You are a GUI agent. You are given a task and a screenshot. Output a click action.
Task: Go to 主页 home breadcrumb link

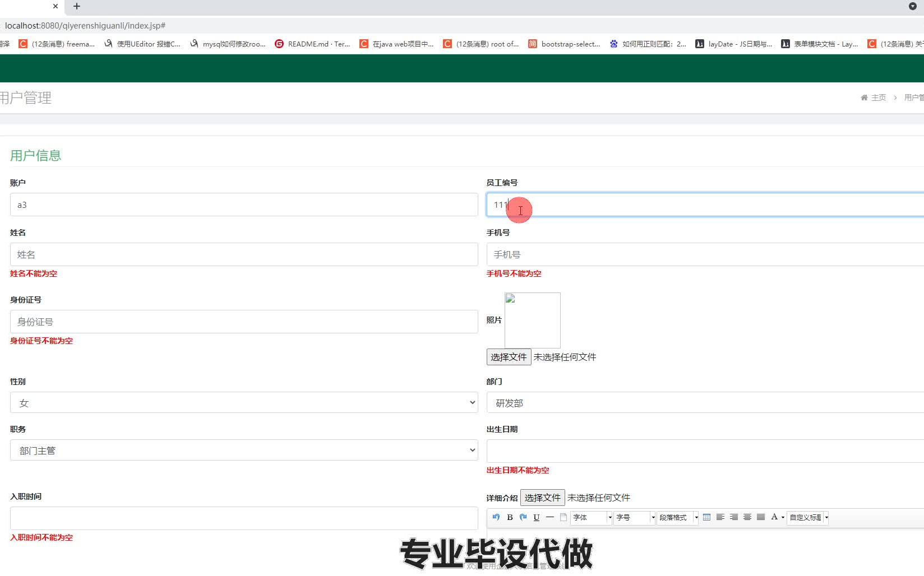879,97
